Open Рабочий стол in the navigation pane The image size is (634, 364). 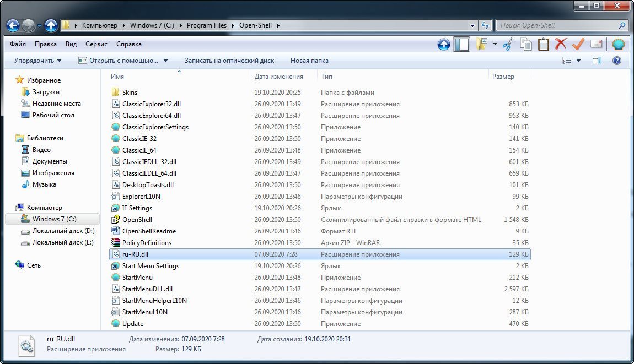(x=53, y=115)
